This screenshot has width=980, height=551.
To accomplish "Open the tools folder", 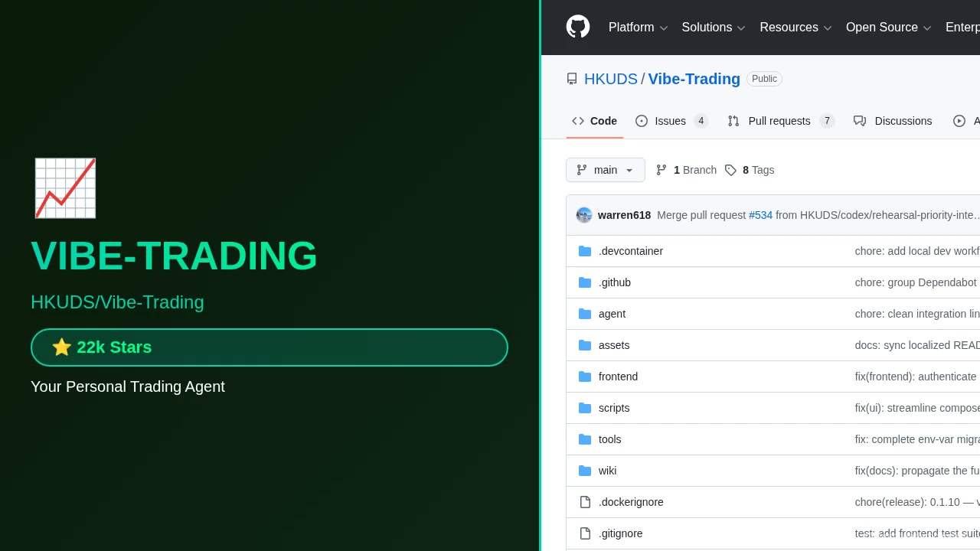I will (x=609, y=439).
